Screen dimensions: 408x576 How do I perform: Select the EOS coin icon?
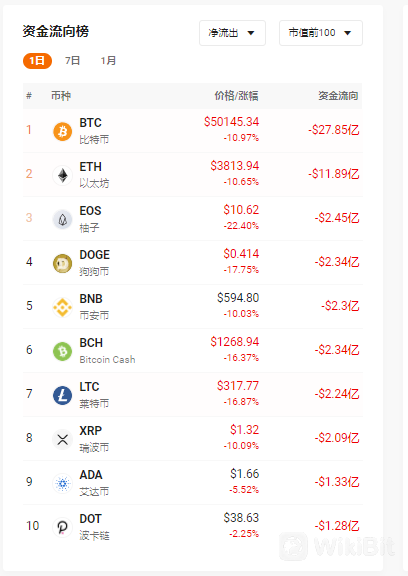point(62,219)
